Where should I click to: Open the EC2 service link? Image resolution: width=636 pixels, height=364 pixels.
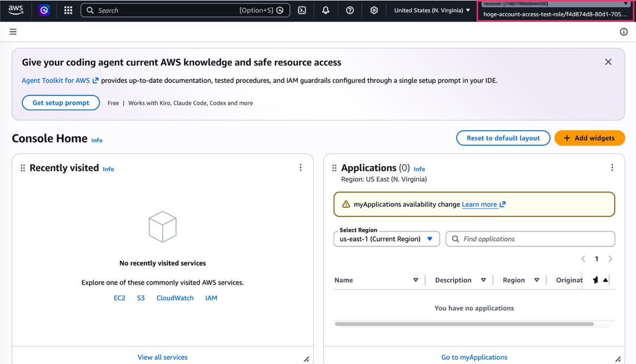[119, 298]
